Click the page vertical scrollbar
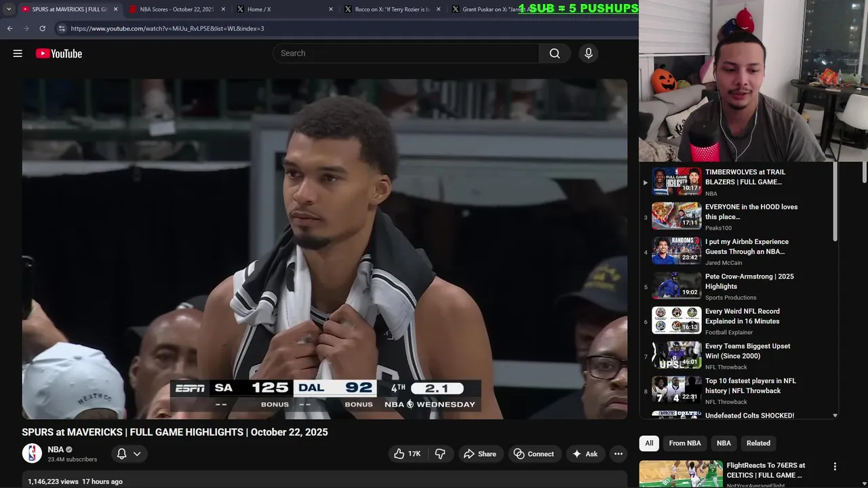The height and width of the screenshot is (488, 868). click(864, 173)
